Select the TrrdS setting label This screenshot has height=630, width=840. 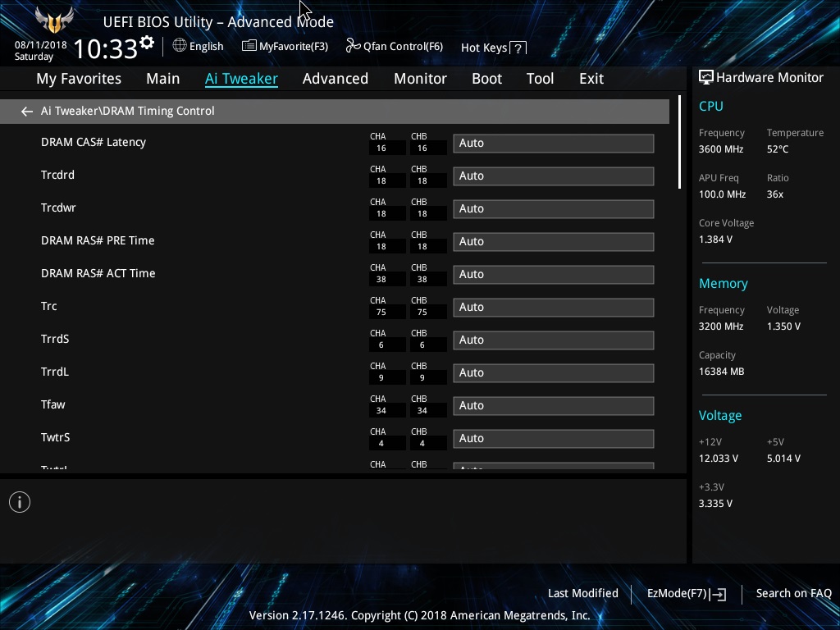[55, 339]
